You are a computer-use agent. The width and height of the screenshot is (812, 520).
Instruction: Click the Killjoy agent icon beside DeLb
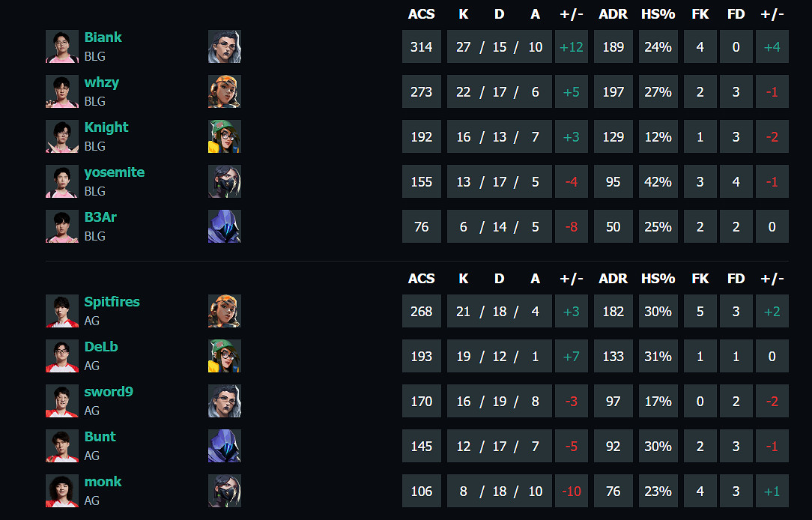224,356
